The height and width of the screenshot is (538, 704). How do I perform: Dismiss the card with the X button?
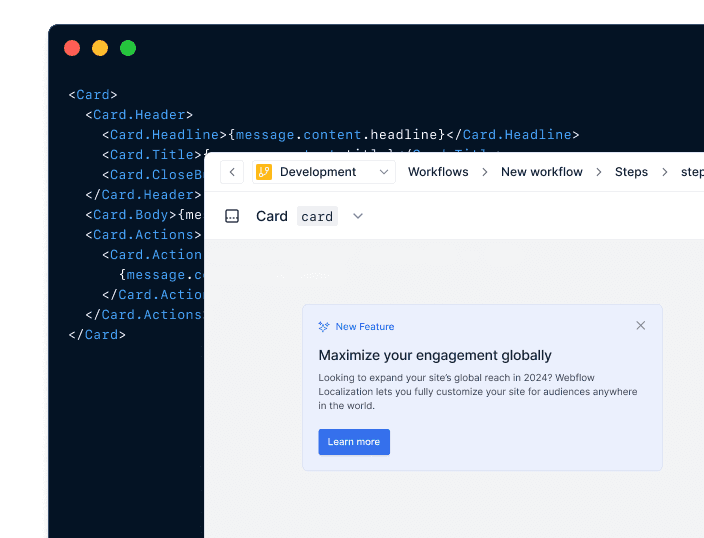pos(641,326)
